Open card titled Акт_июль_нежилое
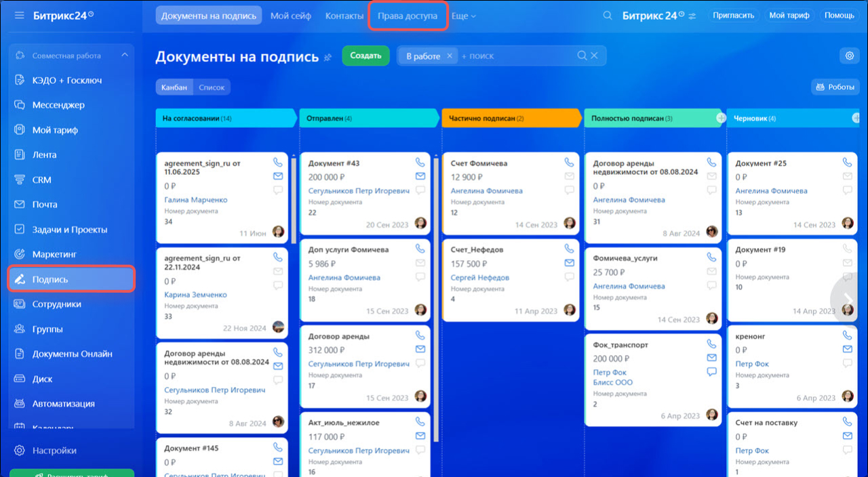This screenshot has height=477, width=868. pos(344,423)
